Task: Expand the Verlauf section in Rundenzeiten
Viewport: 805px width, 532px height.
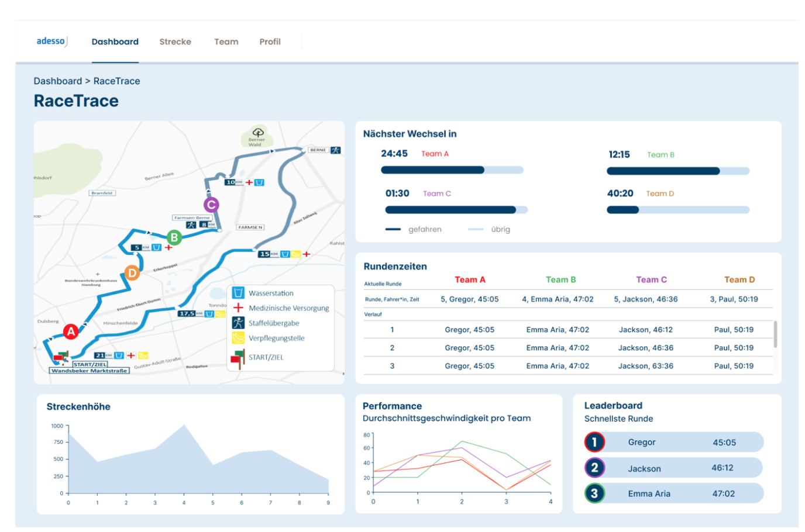Action: coord(376,313)
